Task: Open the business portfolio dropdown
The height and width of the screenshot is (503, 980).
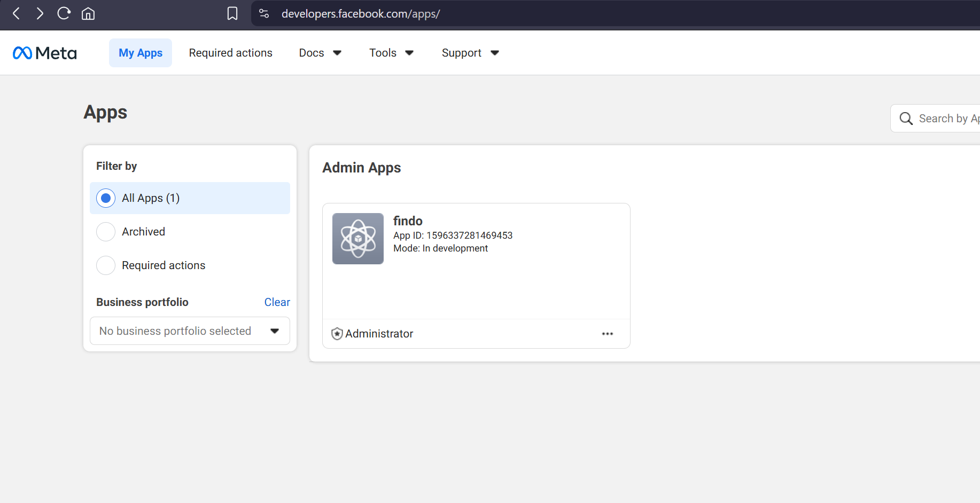Action: [x=190, y=331]
